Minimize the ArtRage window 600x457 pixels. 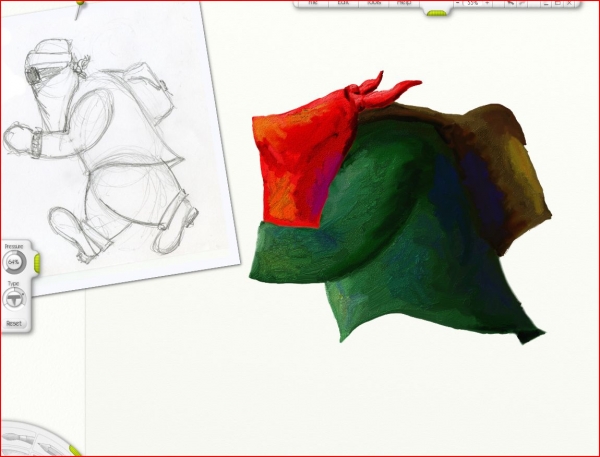click(546, 3)
